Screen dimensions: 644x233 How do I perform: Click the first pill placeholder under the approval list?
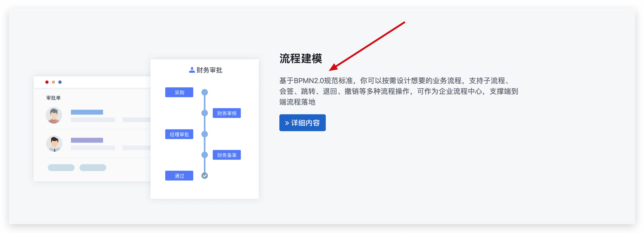[61, 168]
